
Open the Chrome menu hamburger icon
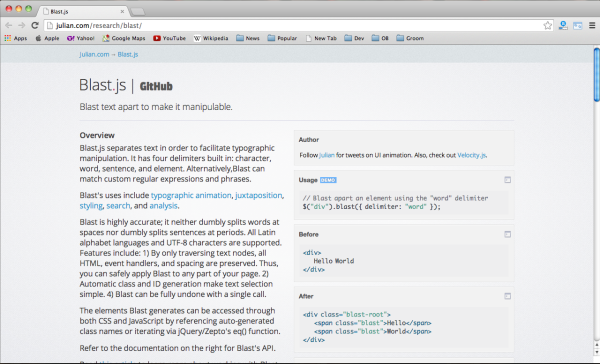[x=592, y=26]
